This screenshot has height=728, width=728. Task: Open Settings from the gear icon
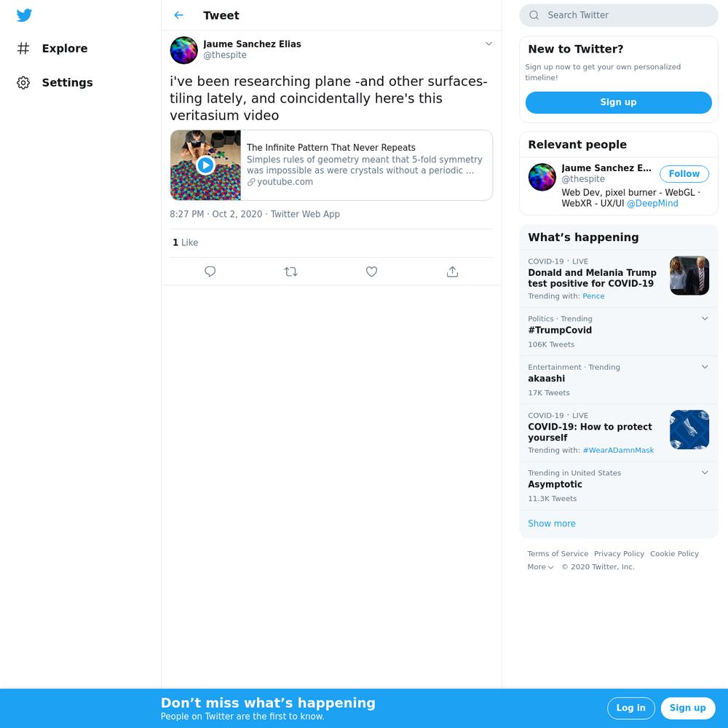coord(23,83)
